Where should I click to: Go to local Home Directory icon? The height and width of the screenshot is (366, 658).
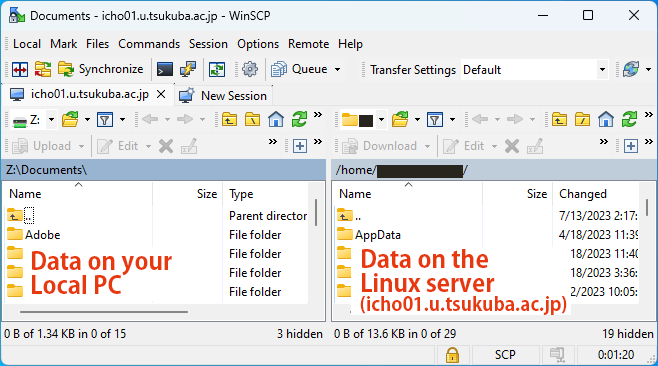click(x=276, y=120)
